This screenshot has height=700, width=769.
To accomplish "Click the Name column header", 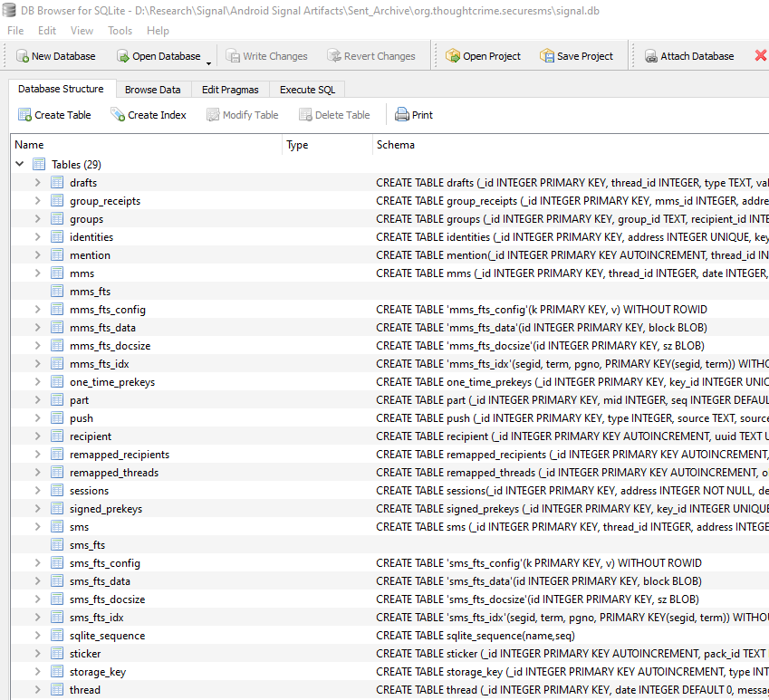I will point(147,145).
